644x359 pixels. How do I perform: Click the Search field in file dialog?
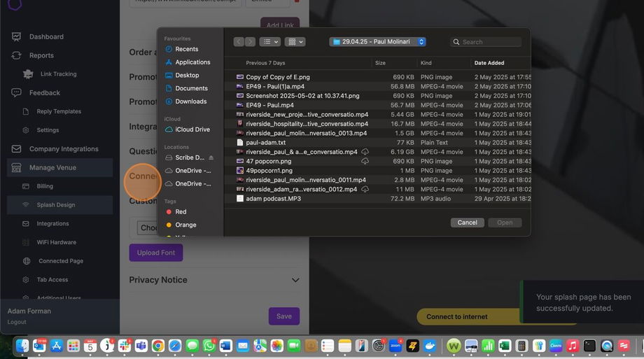490,42
